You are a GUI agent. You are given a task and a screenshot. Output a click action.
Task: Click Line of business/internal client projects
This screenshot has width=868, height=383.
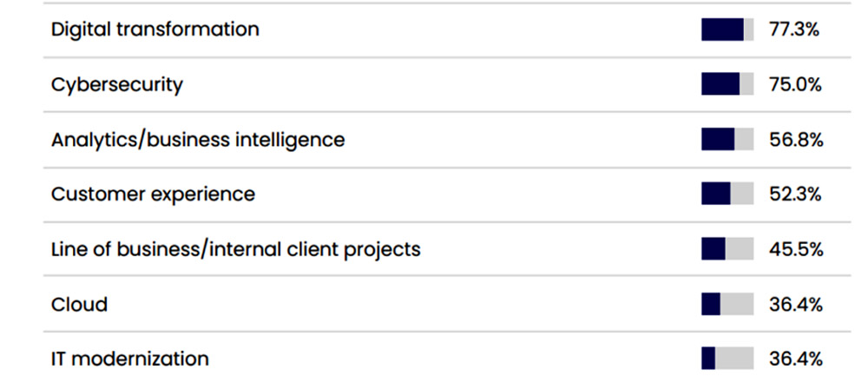click(x=236, y=250)
